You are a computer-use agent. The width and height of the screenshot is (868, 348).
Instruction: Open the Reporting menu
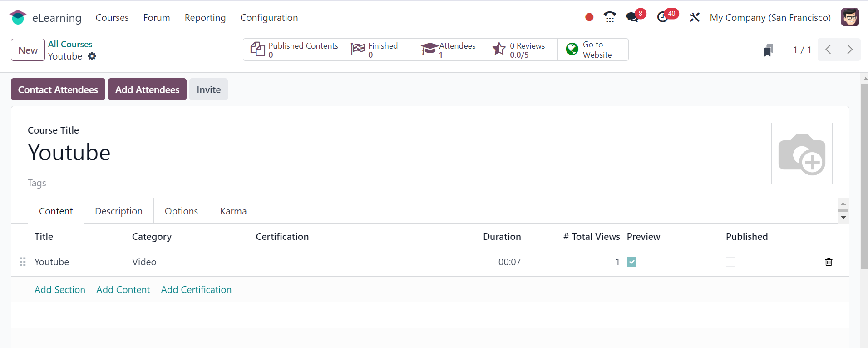[205, 18]
